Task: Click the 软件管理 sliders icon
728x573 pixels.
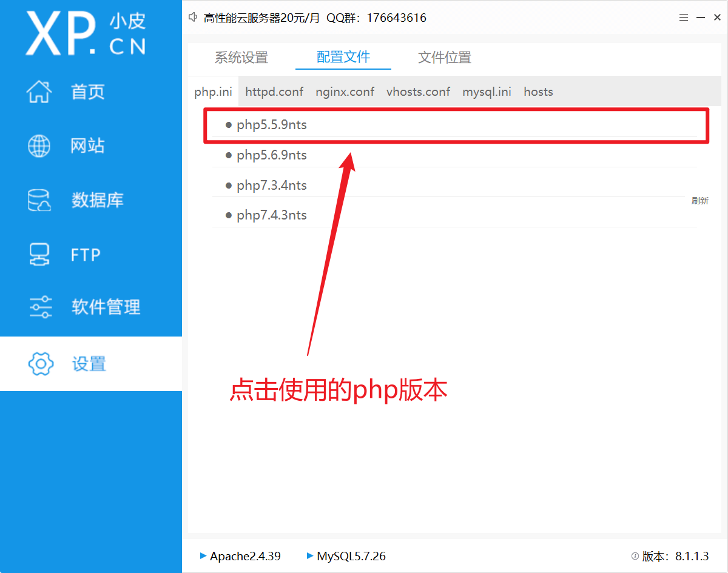Action: [x=41, y=307]
